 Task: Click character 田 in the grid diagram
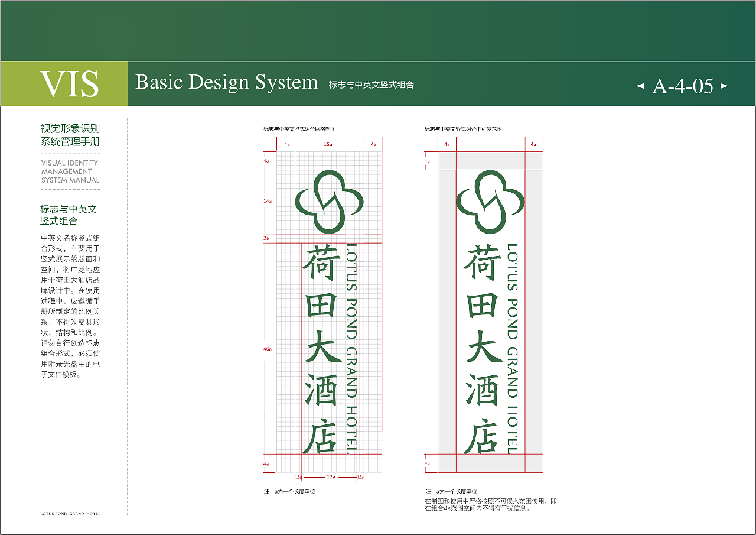click(322, 305)
